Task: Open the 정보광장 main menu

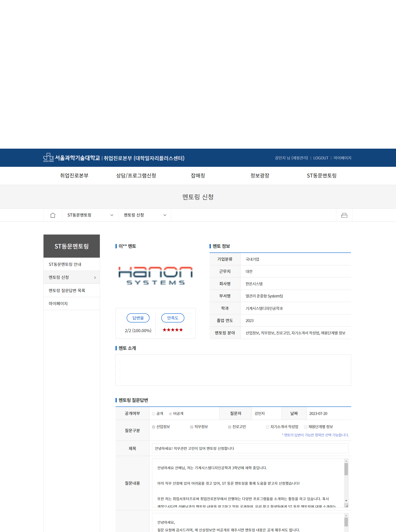Action: [x=260, y=176]
